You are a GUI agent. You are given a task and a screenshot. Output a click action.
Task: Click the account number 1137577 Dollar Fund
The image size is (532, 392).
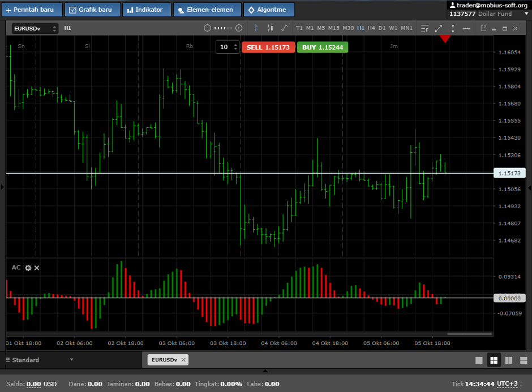click(x=480, y=14)
